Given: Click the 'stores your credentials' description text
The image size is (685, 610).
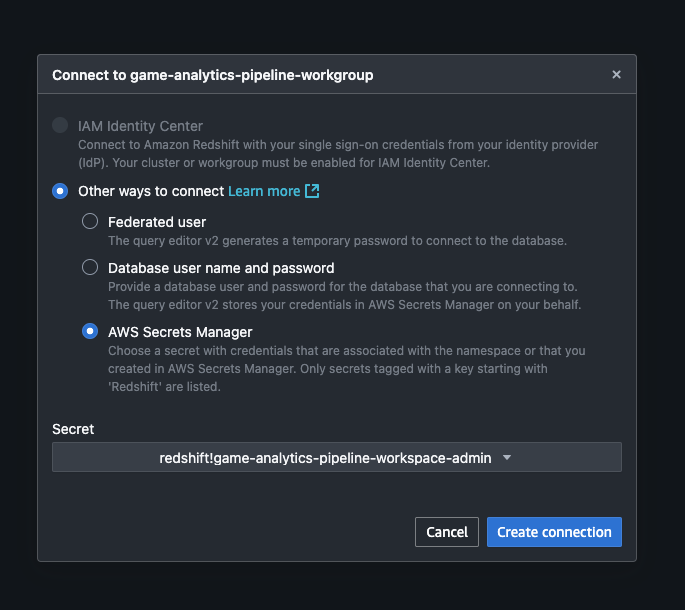Looking at the screenshot, I should [x=345, y=295].
